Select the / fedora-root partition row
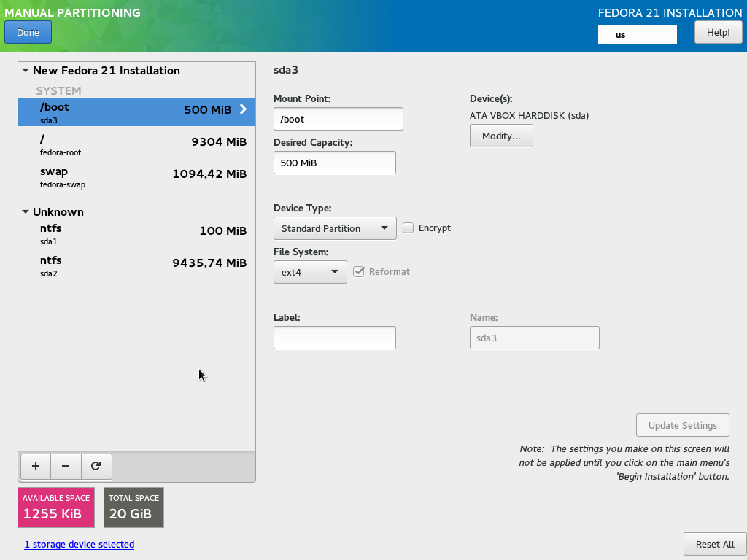Viewport: 747px width, 560px height. (136, 145)
